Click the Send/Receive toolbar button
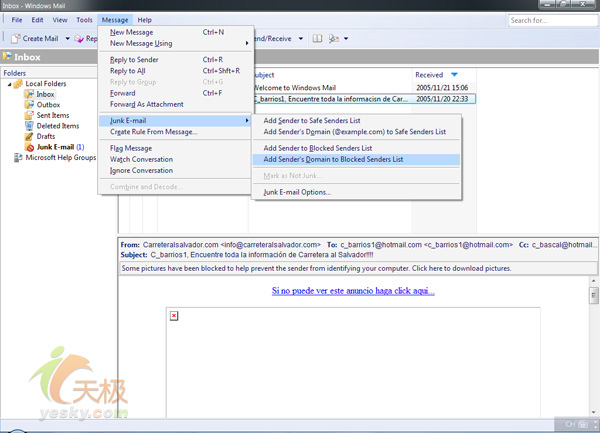The height and width of the screenshot is (433, 600). 273,39
